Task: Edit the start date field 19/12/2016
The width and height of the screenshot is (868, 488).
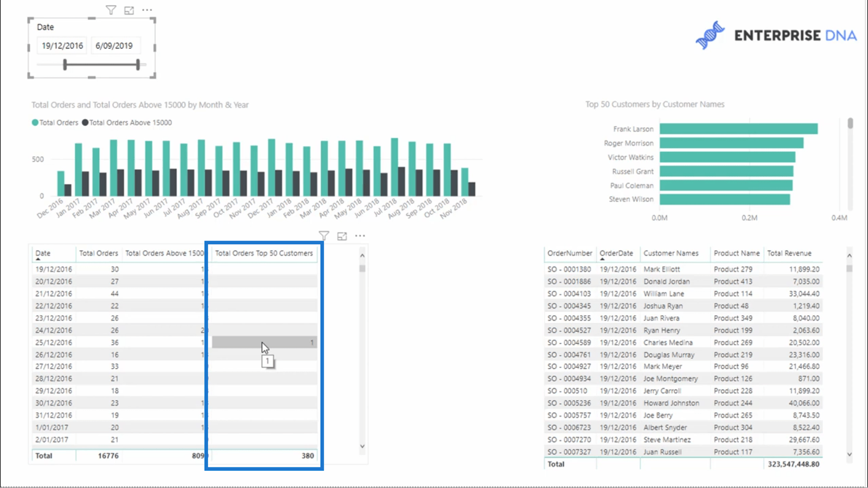Action: 62,46
